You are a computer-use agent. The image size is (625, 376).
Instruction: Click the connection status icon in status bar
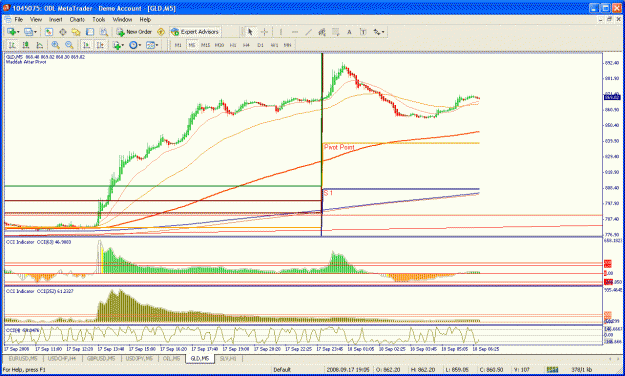tap(552, 370)
